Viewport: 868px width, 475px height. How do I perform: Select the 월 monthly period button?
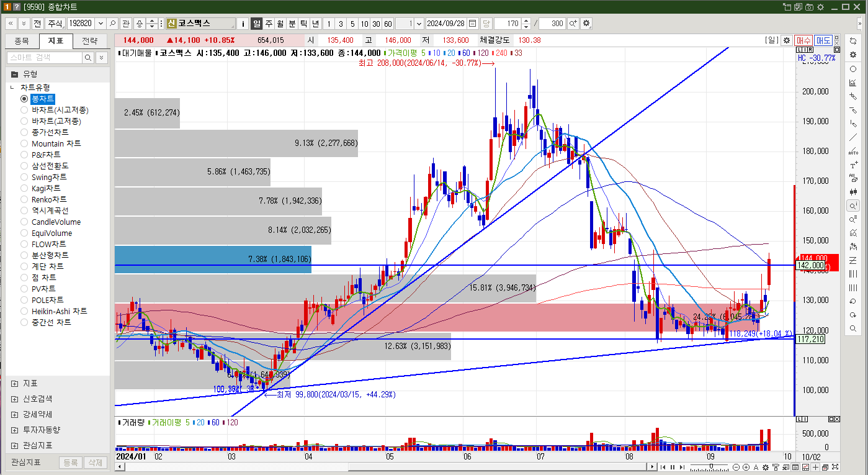click(x=280, y=24)
